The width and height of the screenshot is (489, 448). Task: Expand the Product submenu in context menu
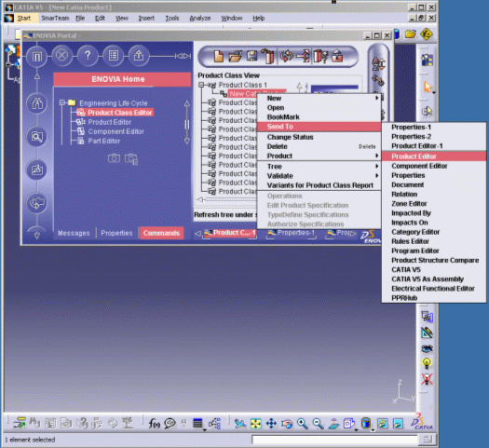coord(376,156)
